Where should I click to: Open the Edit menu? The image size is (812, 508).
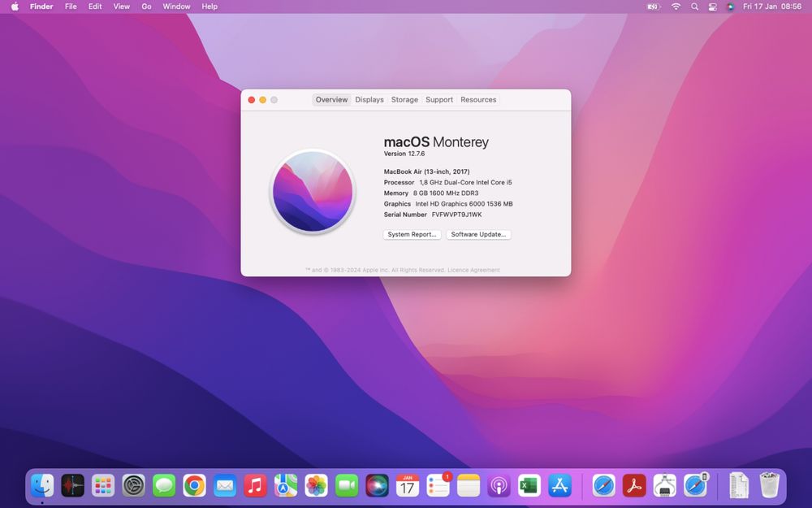(95, 7)
